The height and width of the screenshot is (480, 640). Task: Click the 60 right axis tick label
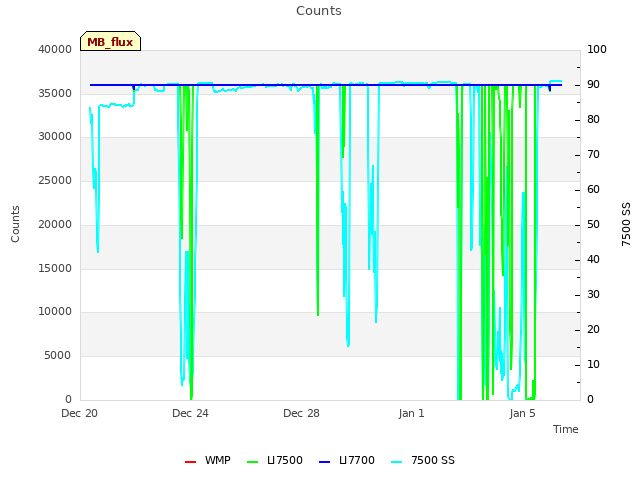tap(593, 189)
